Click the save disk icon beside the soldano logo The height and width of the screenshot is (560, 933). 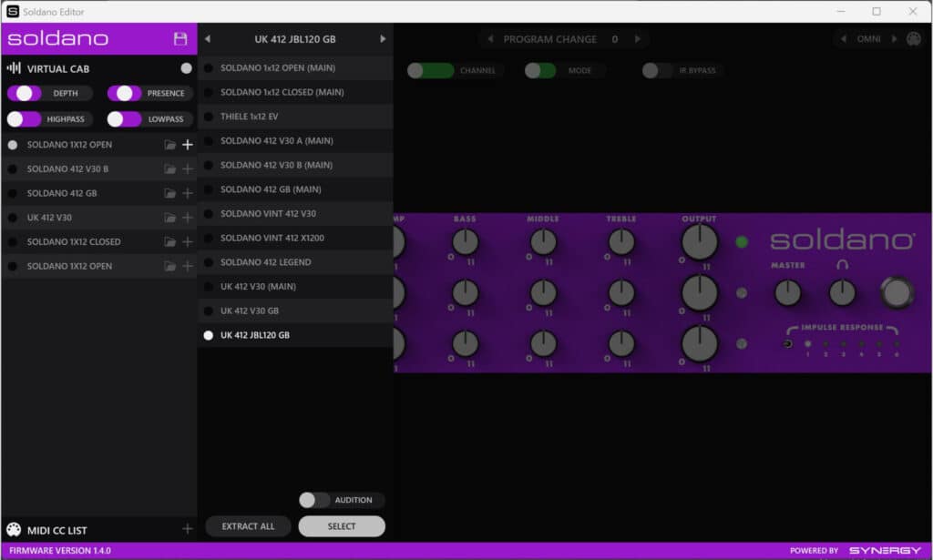pos(179,38)
